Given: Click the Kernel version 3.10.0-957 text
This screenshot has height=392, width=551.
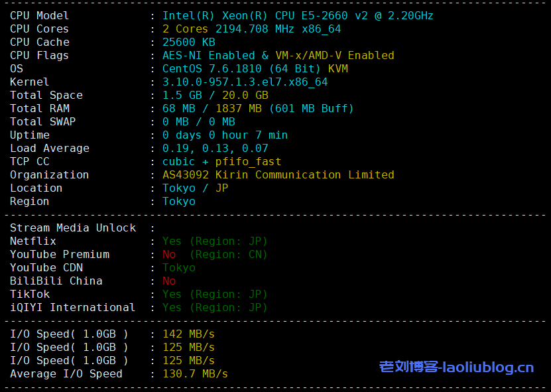Looking at the screenshot, I should (245, 82).
